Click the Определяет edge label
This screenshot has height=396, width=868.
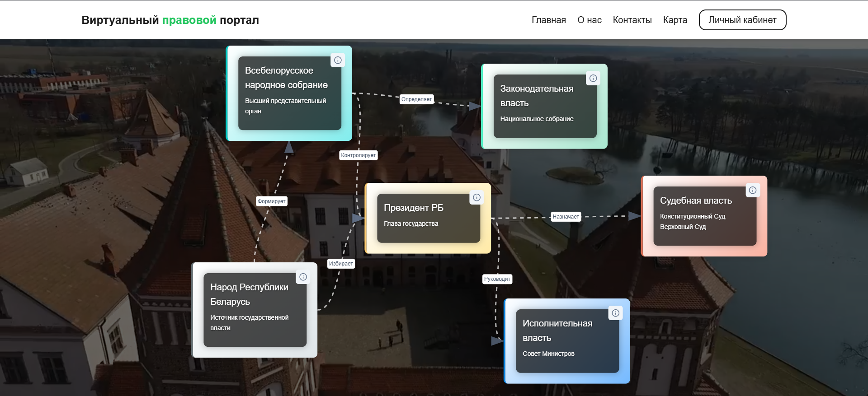(416, 99)
